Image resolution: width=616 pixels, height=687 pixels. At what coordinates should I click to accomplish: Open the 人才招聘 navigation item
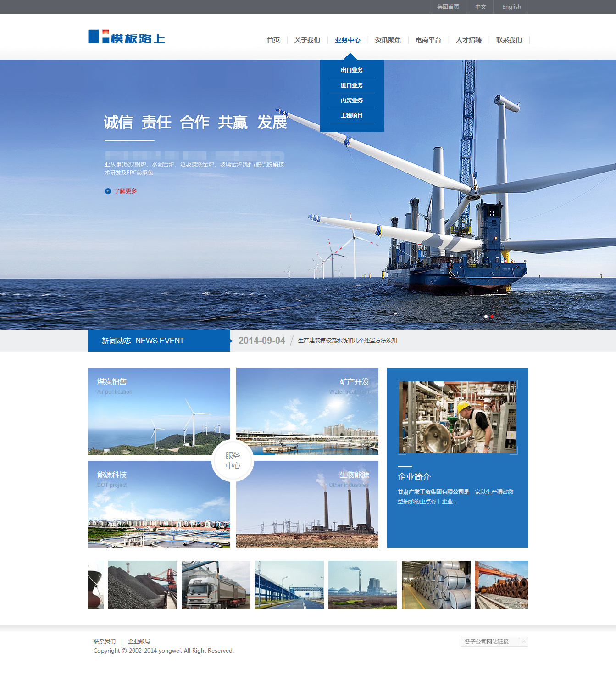coord(468,40)
